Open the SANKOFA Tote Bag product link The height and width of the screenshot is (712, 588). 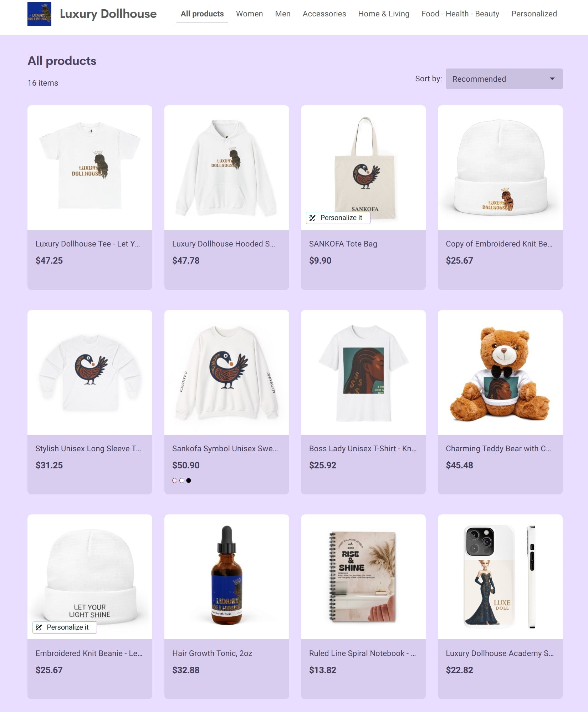343,244
